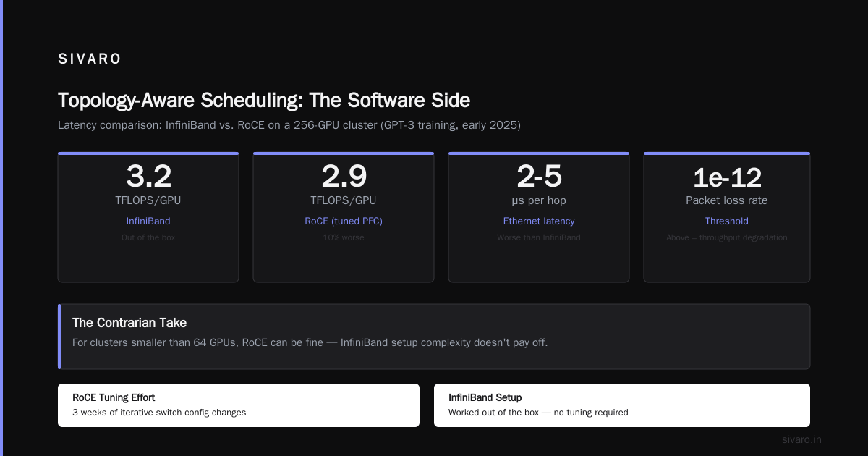Click the 'Packet loss rate' unit label
The image size is (868, 456).
tap(727, 200)
